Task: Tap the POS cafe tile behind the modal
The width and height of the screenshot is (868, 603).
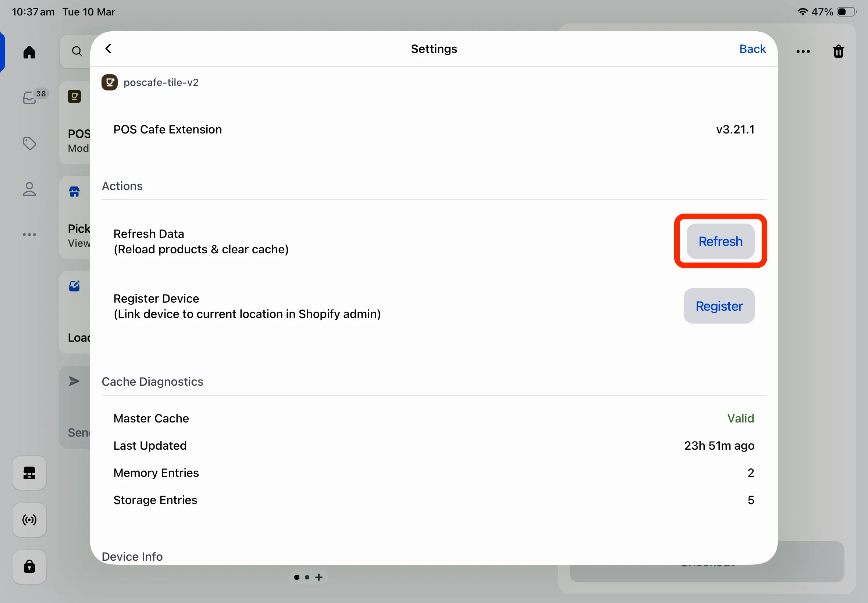Action: click(x=75, y=122)
